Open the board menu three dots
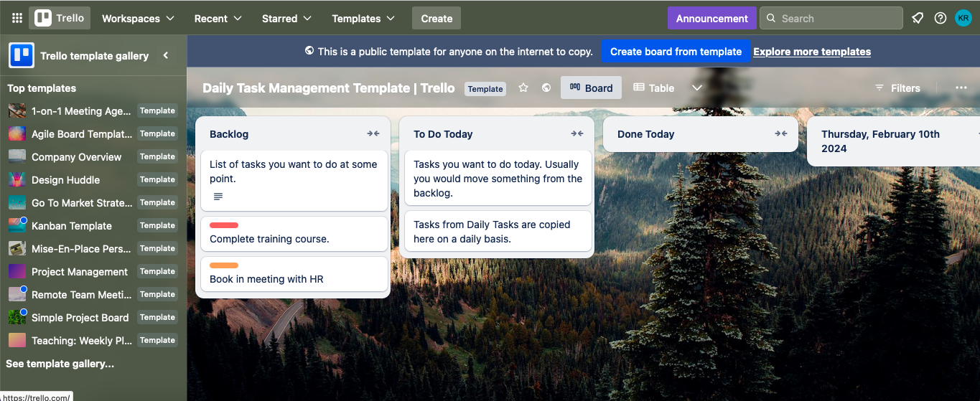The width and height of the screenshot is (980, 401). [x=961, y=88]
